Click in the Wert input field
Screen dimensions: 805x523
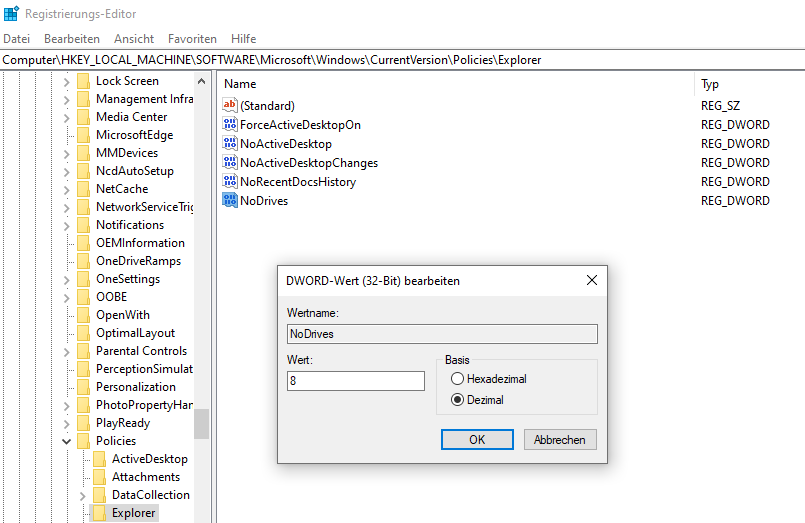[x=356, y=381]
